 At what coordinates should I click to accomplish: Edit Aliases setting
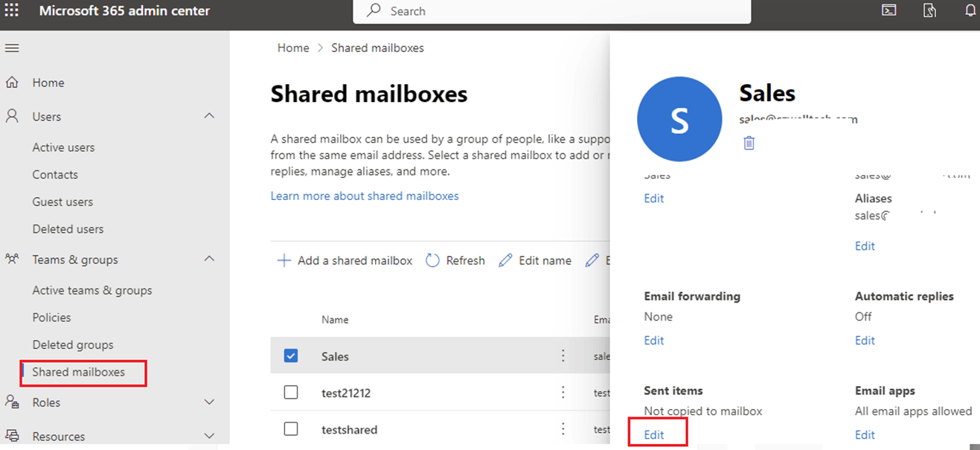(865, 245)
